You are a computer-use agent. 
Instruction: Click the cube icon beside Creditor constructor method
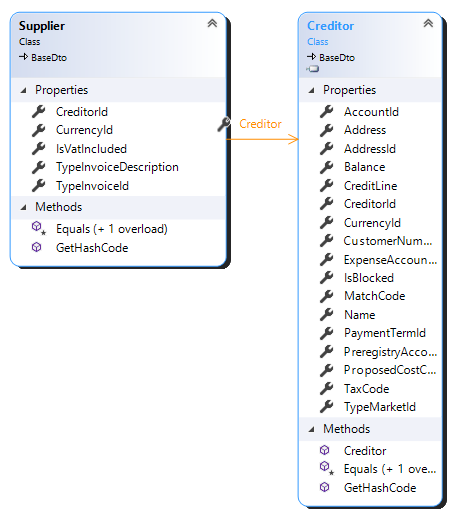[325, 450]
